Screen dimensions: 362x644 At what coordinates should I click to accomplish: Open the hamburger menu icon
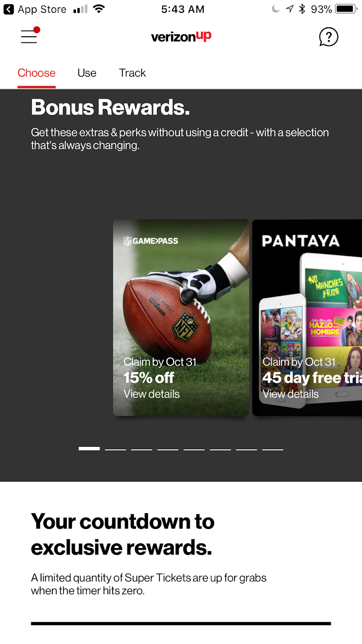click(30, 35)
